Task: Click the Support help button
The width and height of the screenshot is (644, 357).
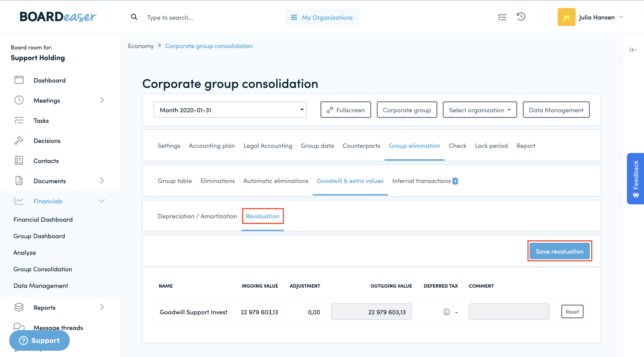Action: (39, 340)
